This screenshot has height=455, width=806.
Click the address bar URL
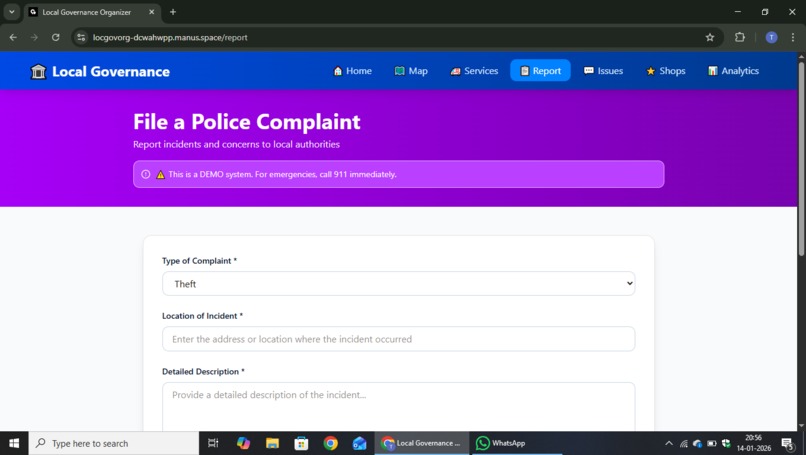point(170,38)
